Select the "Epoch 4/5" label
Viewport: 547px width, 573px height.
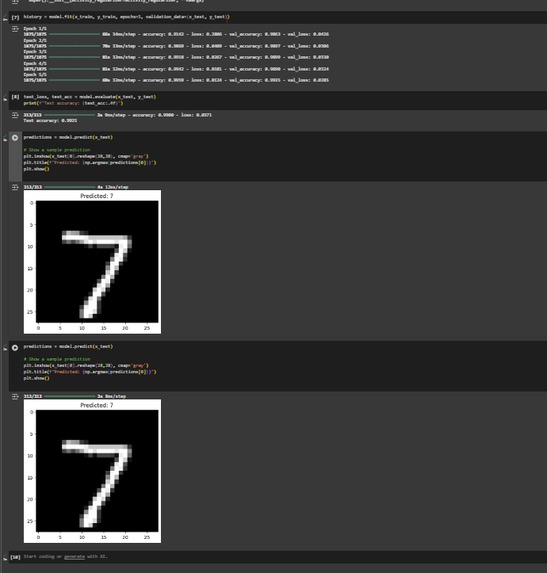click(x=35, y=63)
